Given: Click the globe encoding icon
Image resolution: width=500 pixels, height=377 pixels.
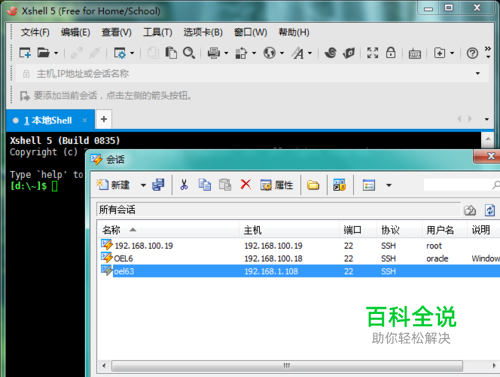Looking at the screenshot, I should point(269,53).
